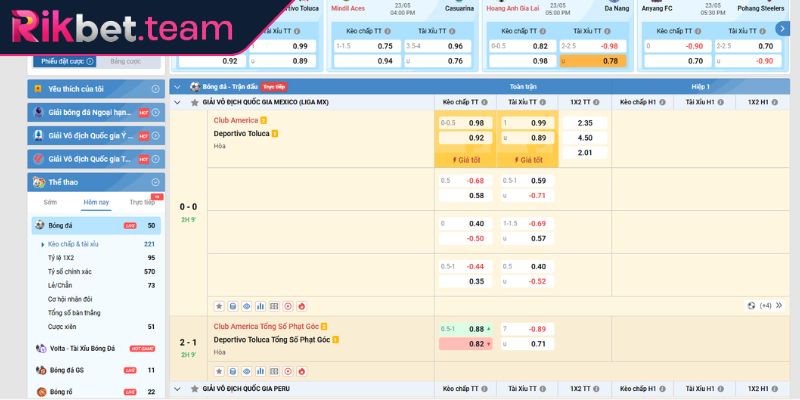
Task: Switch to the Sớm tab
Action: pos(50,202)
